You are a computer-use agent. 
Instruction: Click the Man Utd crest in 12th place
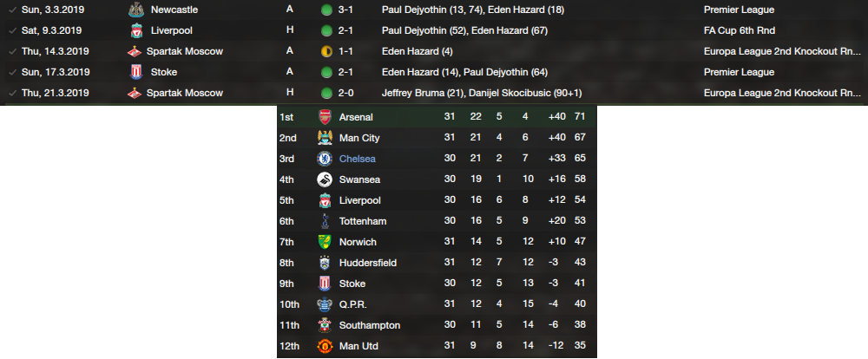pyautogui.click(x=325, y=346)
